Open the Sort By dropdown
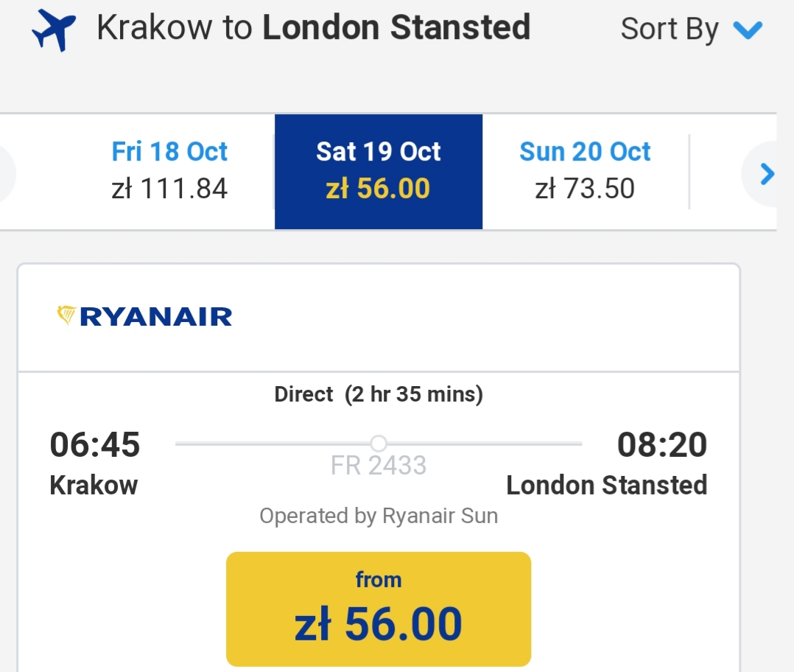This screenshot has height=672, width=794. 691,29
